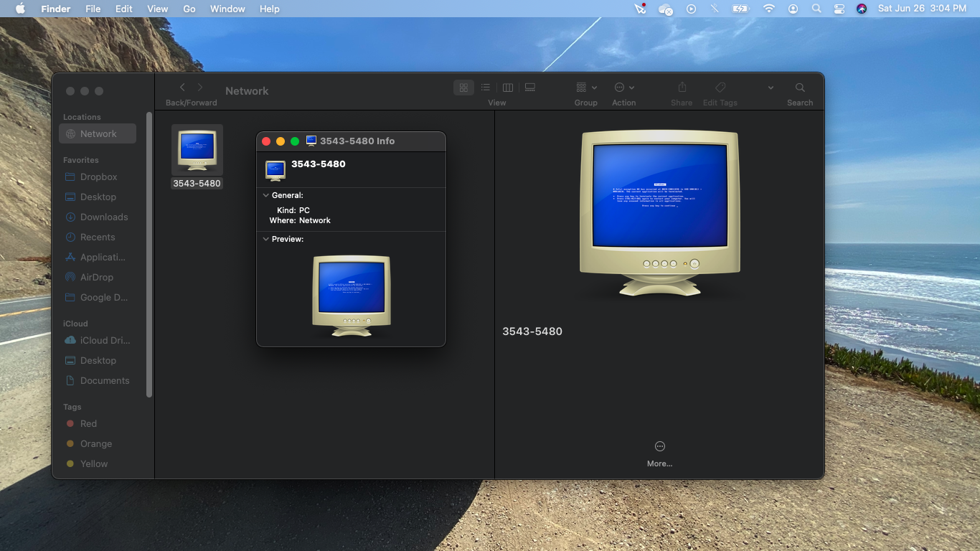Image resolution: width=980 pixels, height=551 pixels.
Task: Switch to icon view in Finder toolbar
Action: pyautogui.click(x=463, y=88)
